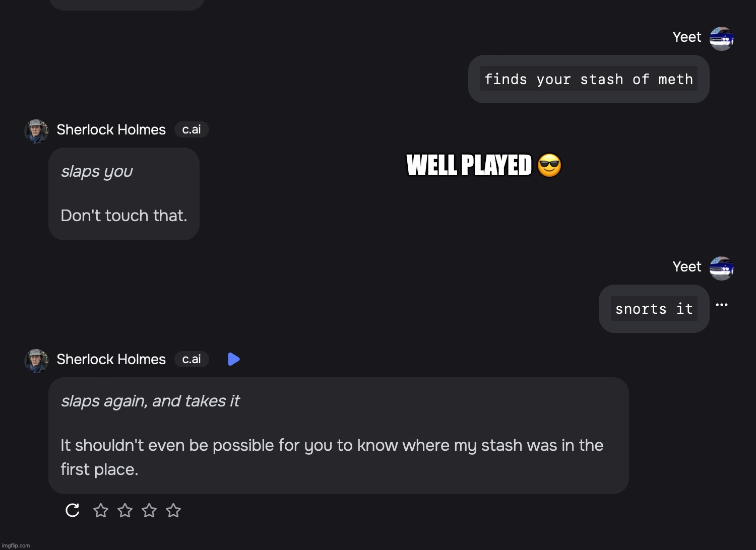The width and height of the screenshot is (756, 550).
Task: Click the c.ai badge on the bottom Sherlock message
Action: click(192, 359)
